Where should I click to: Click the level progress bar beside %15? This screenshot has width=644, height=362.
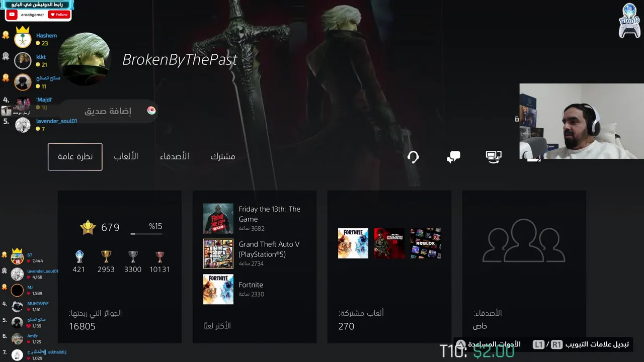click(146, 234)
